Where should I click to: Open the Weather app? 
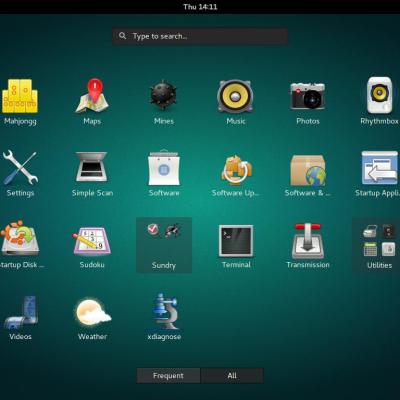(93, 312)
